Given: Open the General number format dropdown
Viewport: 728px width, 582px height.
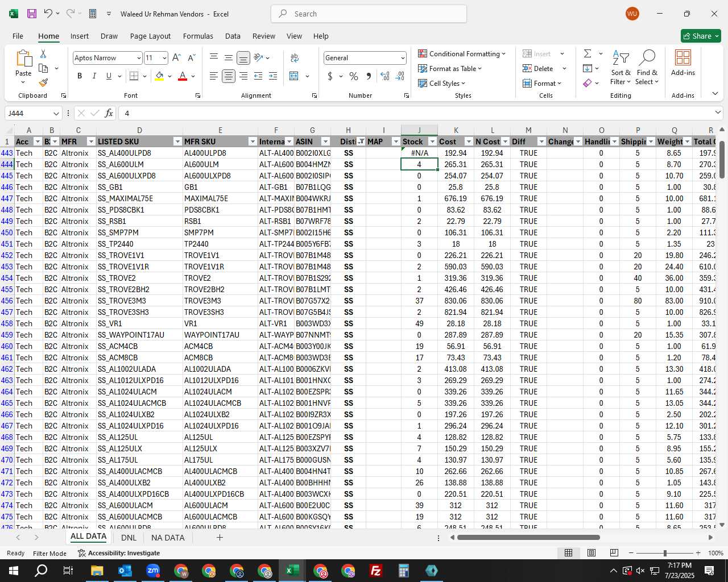Looking at the screenshot, I should [x=403, y=58].
